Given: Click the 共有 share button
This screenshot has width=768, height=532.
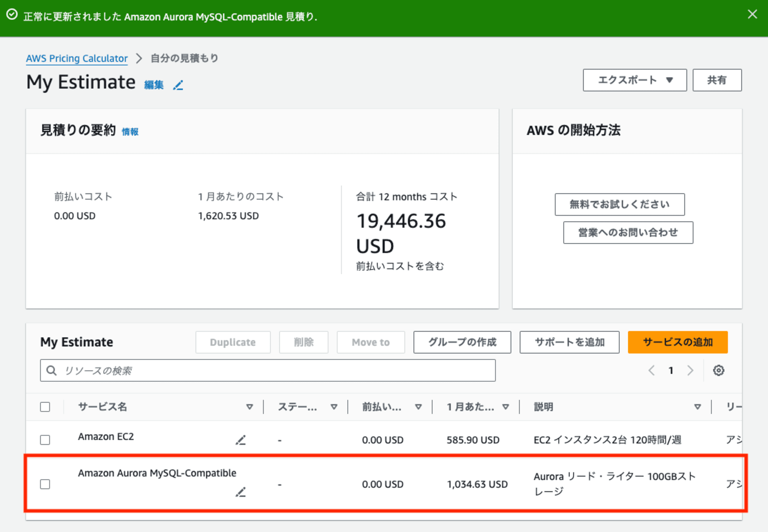Looking at the screenshot, I should coord(717,80).
